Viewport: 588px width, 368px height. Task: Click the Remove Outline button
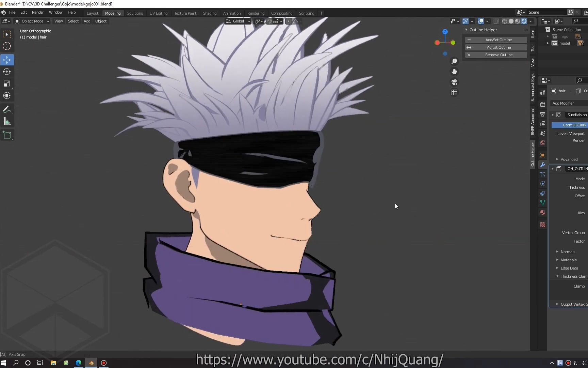(496, 55)
